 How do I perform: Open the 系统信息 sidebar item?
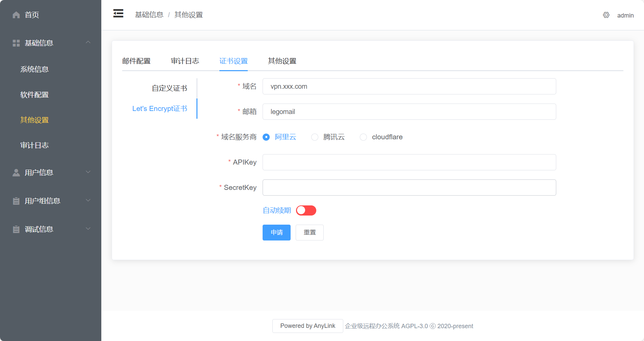point(34,69)
